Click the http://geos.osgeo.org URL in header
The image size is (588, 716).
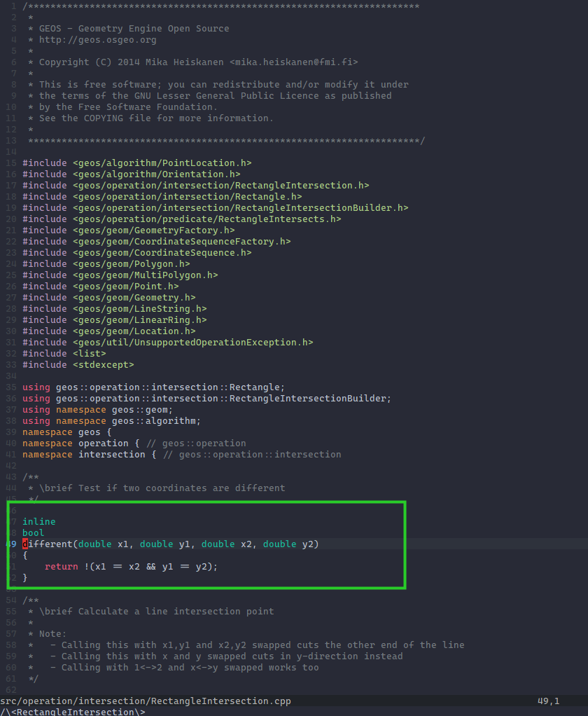coord(97,40)
